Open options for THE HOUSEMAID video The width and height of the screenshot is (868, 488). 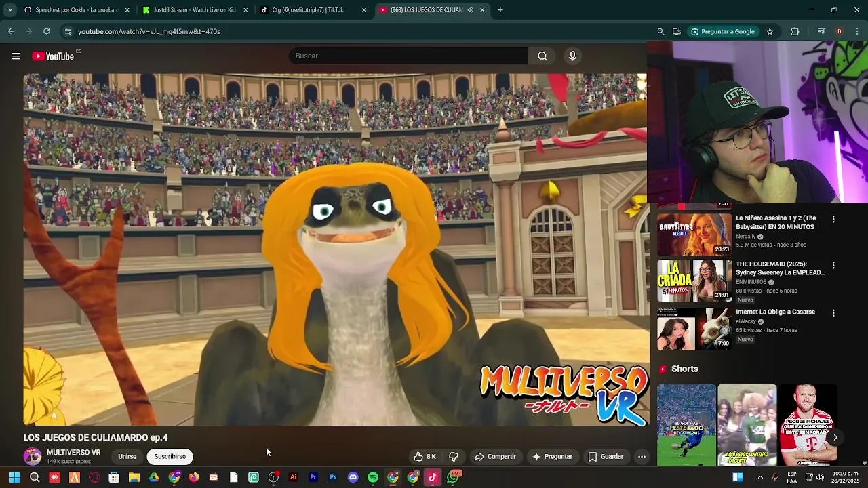click(833, 265)
